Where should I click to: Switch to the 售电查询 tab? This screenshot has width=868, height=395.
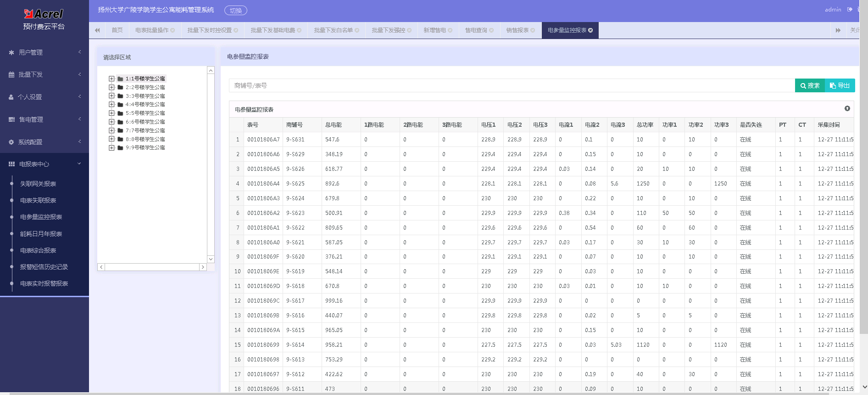476,30
